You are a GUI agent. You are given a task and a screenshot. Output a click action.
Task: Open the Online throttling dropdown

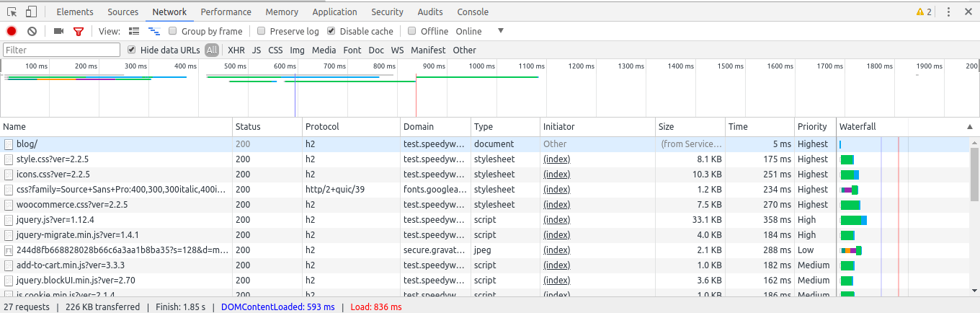click(480, 31)
